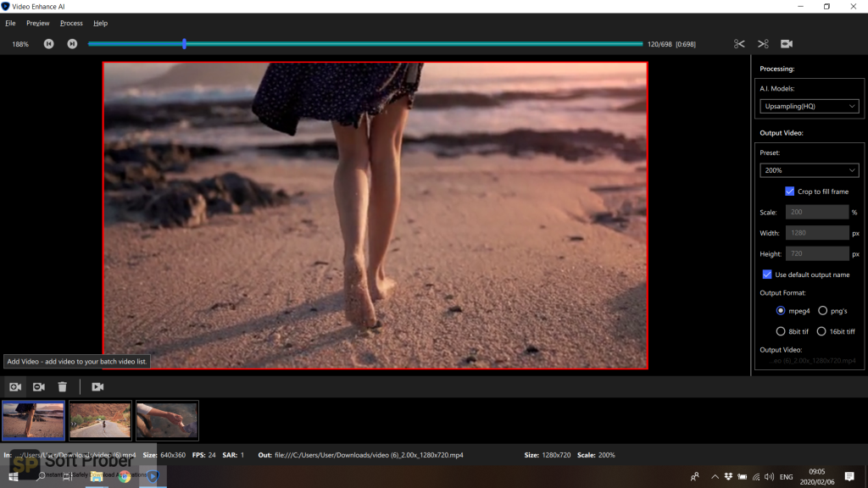
Task: Click the start processing camera icon below preview
Action: [x=97, y=387]
